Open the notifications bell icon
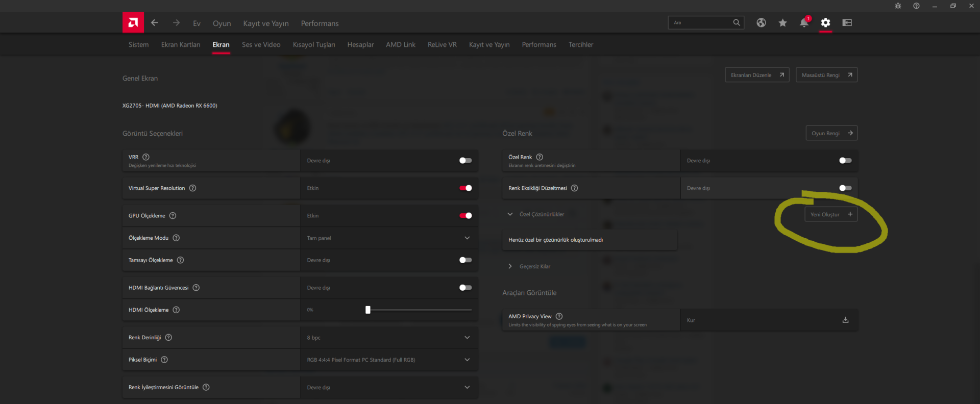980x404 pixels. tap(804, 22)
